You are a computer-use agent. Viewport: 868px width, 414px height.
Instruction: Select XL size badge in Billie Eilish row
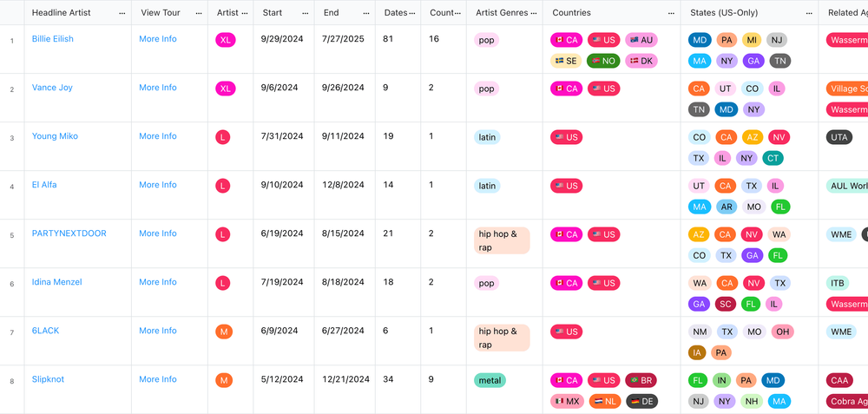(226, 40)
